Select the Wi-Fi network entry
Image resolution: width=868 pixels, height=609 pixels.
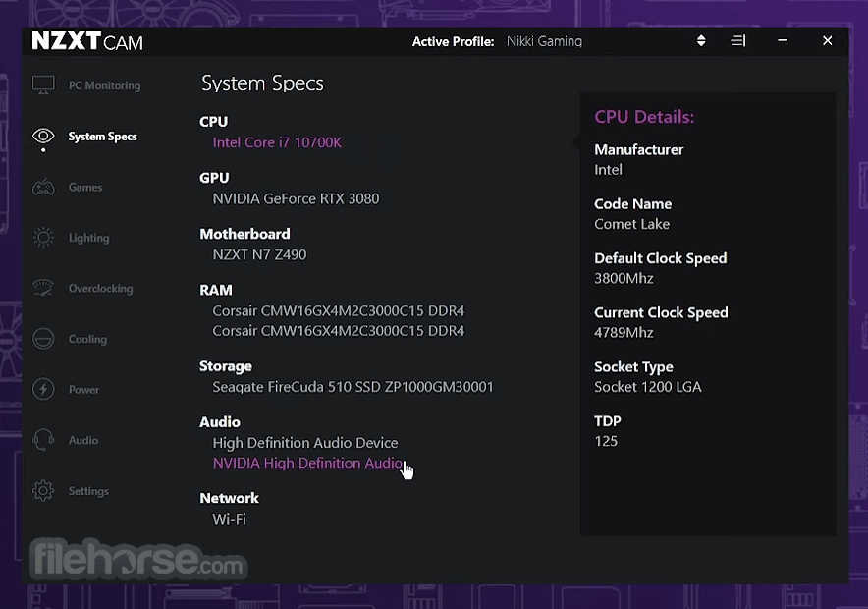(229, 520)
